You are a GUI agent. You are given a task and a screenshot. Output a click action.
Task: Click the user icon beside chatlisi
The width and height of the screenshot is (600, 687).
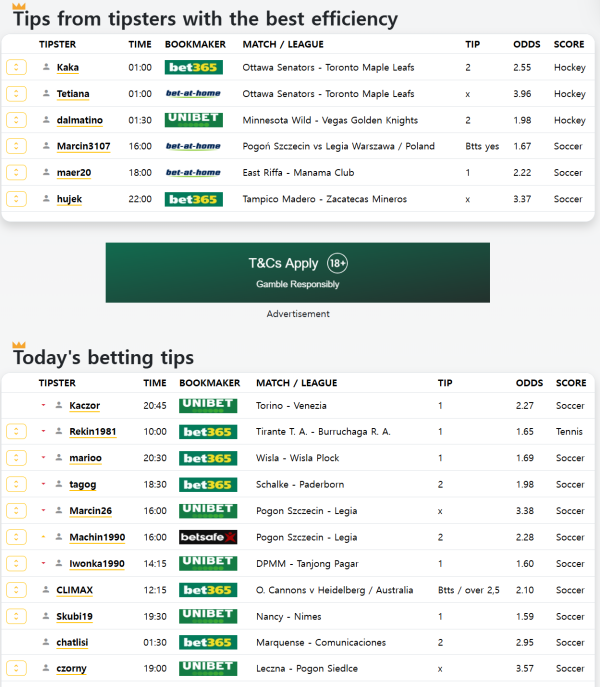pos(46,642)
